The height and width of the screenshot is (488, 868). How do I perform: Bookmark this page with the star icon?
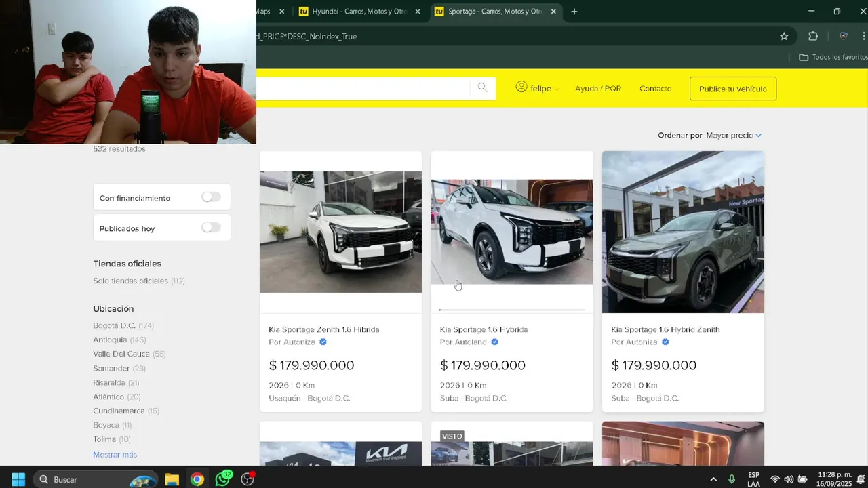[784, 36]
